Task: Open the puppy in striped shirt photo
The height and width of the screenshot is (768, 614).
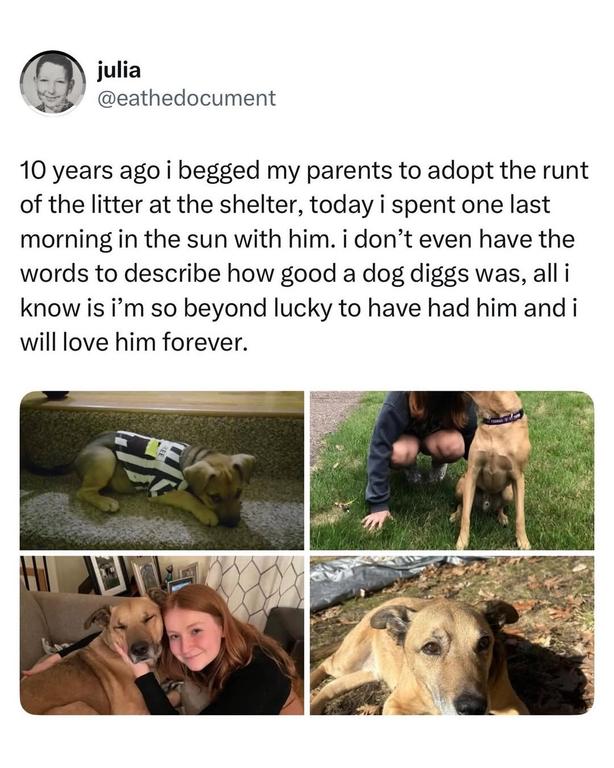Action: pyautogui.click(x=162, y=470)
